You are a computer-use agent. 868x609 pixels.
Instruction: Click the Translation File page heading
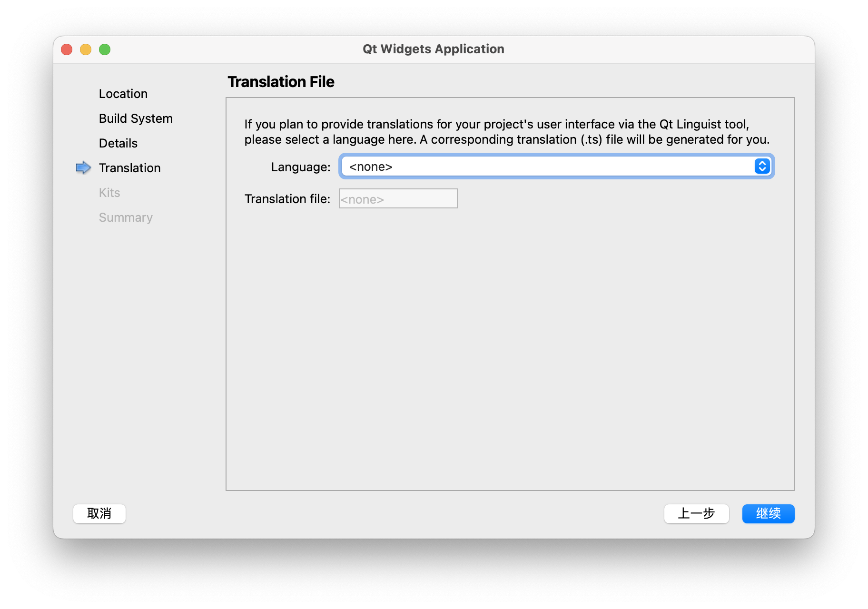click(281, 82)
